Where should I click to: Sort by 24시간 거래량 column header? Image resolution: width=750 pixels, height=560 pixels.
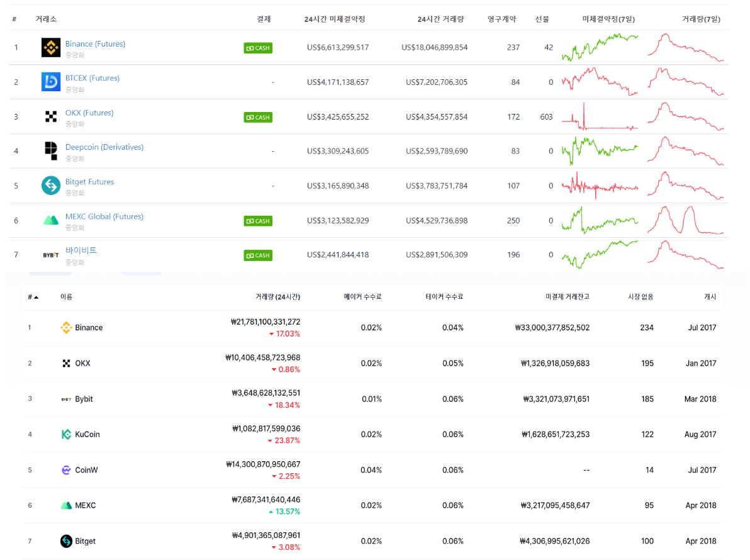pos(440,19)
